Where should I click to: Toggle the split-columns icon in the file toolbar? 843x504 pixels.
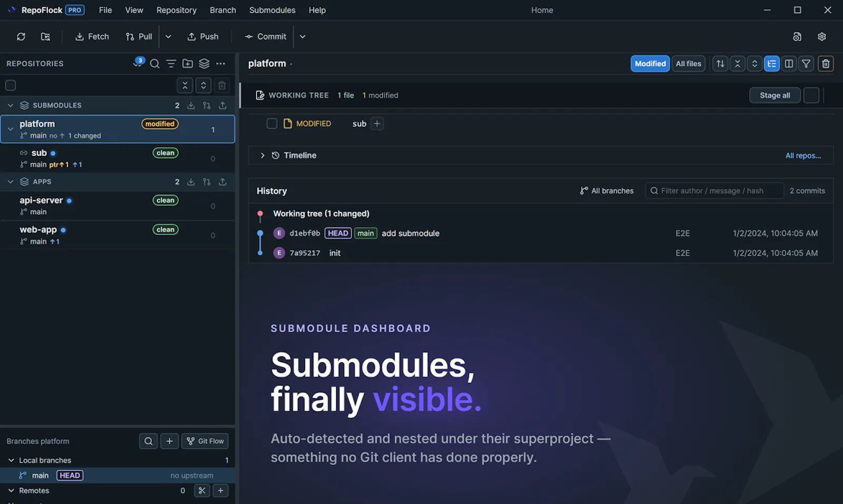click(789, 64)
